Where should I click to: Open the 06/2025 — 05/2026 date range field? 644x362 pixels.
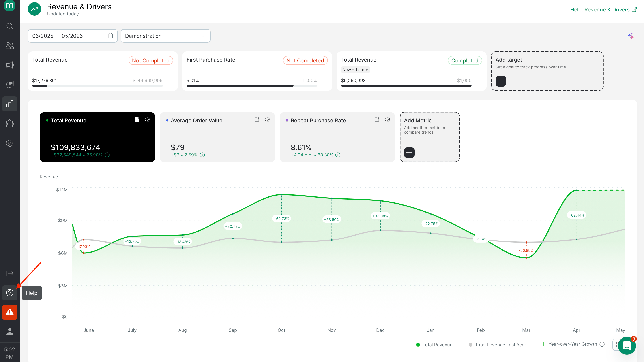tap(73, 36)
